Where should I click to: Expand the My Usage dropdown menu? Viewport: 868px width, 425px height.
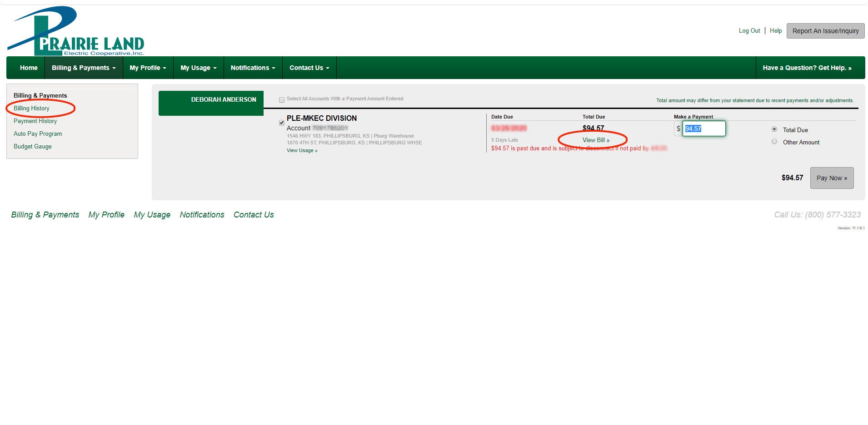tap(199, 68)
